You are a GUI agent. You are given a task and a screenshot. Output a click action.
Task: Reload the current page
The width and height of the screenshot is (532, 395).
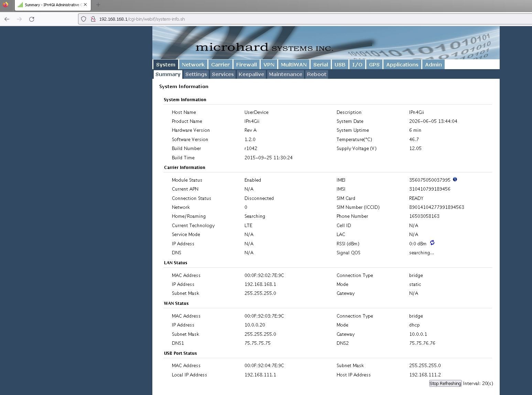[32, 19]
